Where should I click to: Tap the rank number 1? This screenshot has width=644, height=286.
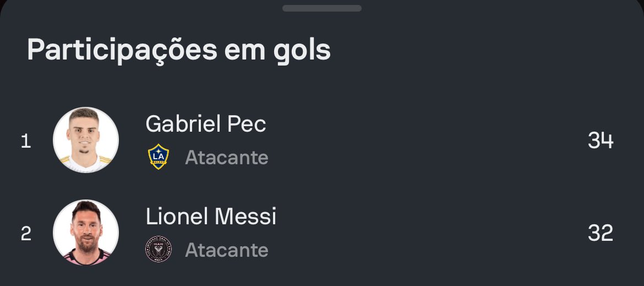coord(25,142)
